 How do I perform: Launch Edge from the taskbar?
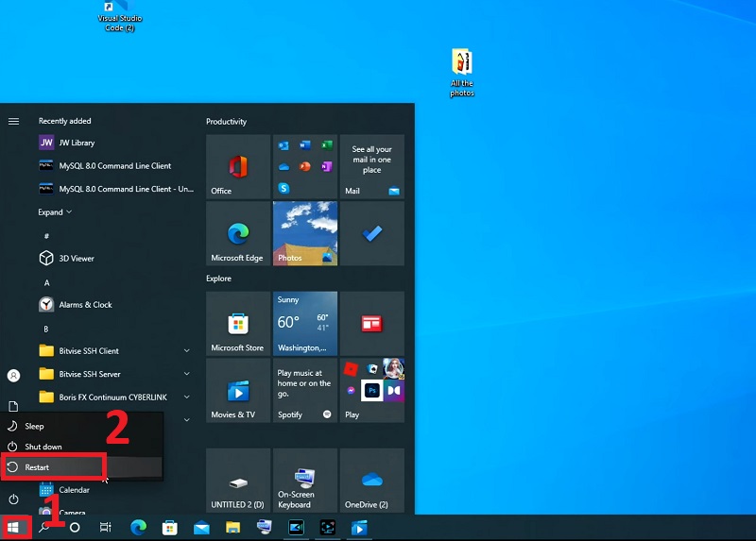[x=138, y=528]
